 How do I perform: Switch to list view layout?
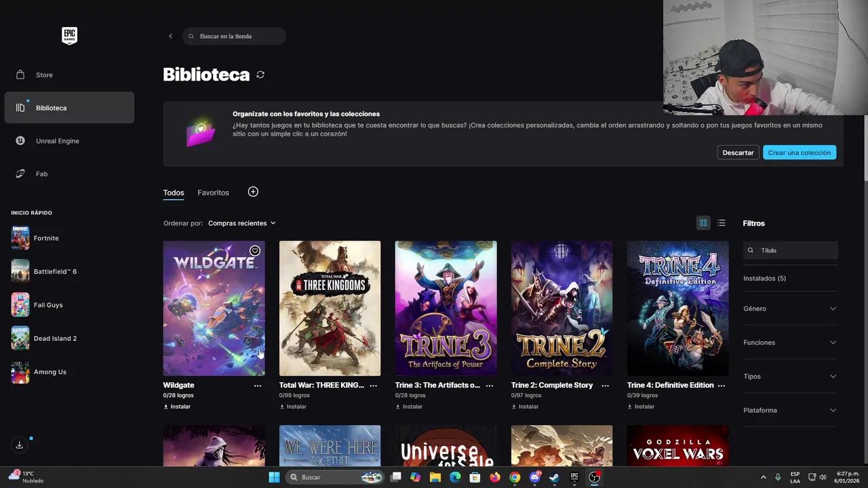coord(722,223)
